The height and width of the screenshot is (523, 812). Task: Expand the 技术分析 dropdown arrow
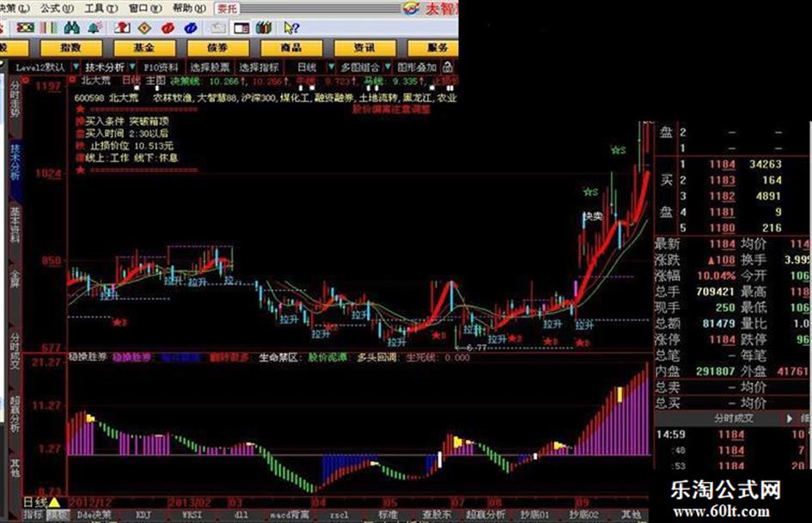[x=132, y=67]
